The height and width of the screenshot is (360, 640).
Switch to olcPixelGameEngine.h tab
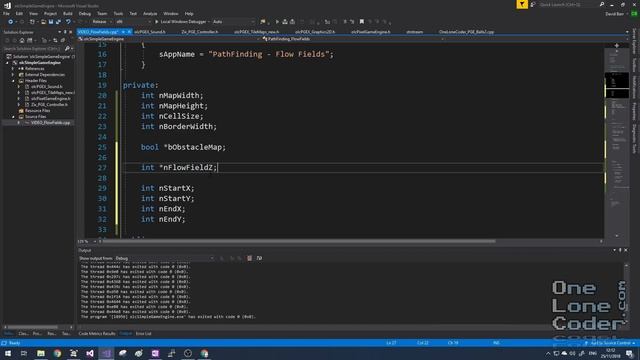371,31
